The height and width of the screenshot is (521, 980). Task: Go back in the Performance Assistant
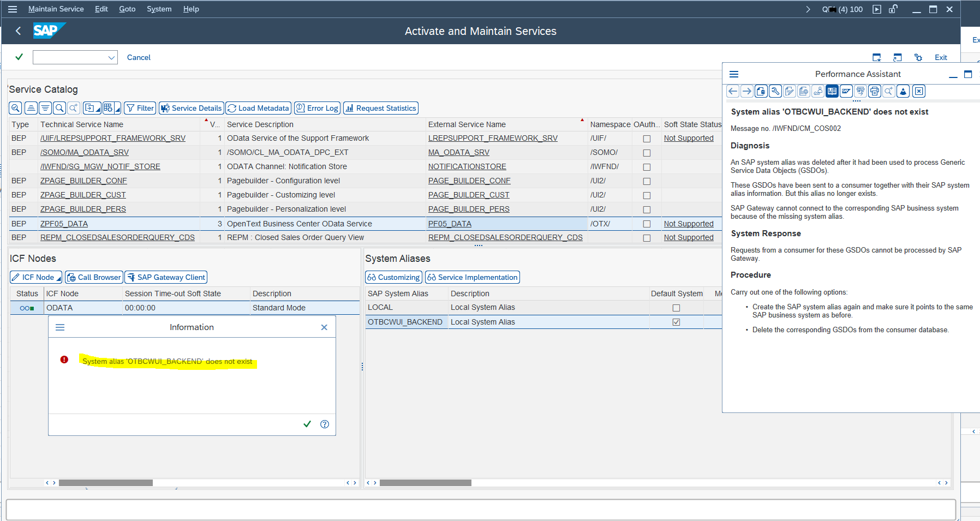tap(733, 91)
